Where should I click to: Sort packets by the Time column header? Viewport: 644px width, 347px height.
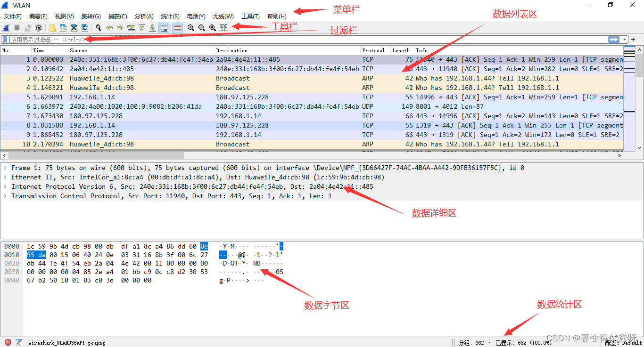(x=50, y=50)
